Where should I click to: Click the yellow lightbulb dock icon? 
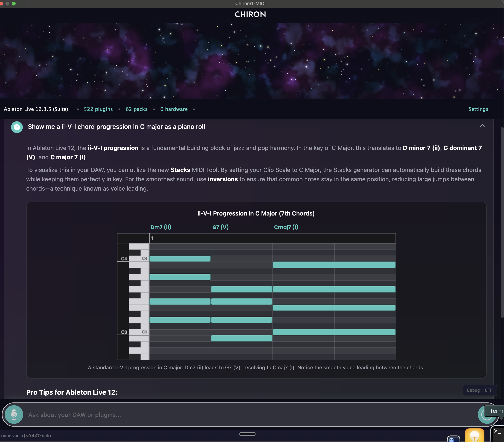click(474, 436)
